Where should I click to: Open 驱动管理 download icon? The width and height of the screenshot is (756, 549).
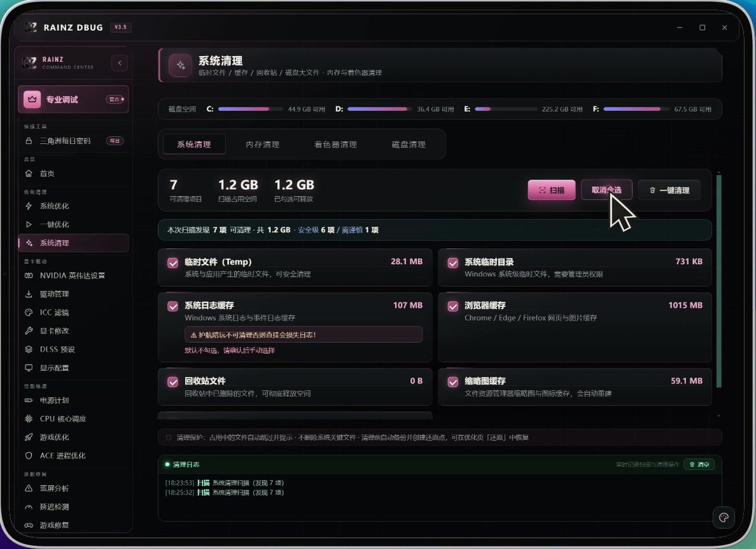29,294
